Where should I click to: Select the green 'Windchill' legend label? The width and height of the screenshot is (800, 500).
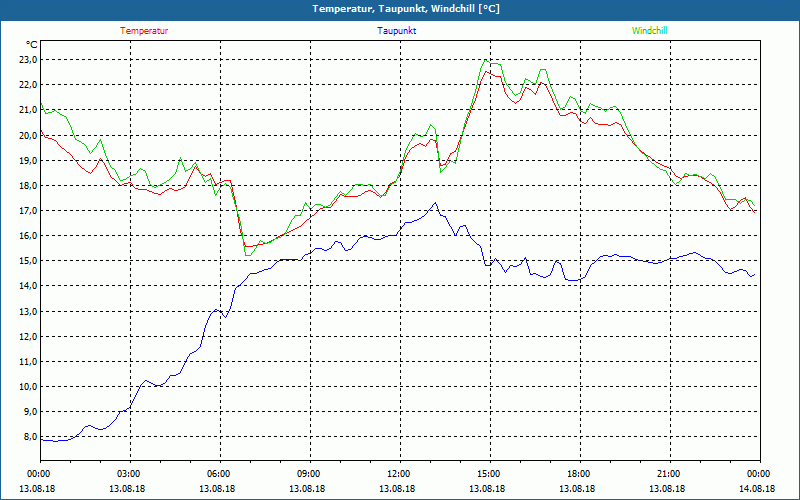point(649,31)
